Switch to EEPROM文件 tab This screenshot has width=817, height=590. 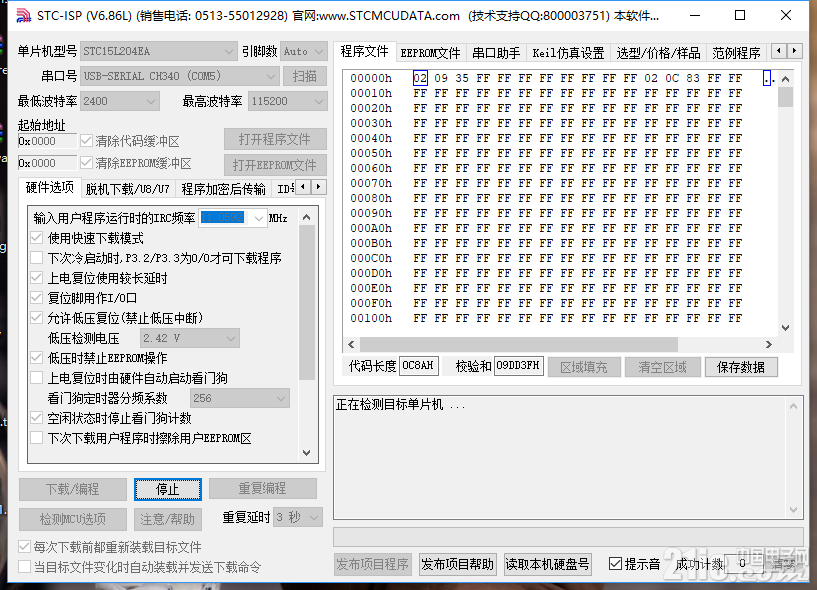[430, 53]
